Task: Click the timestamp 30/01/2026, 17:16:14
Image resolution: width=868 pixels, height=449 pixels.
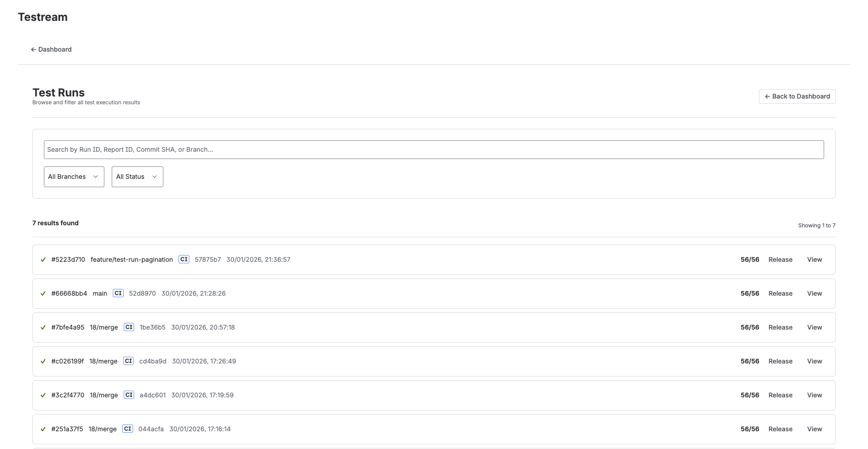Action: point(200,429)
